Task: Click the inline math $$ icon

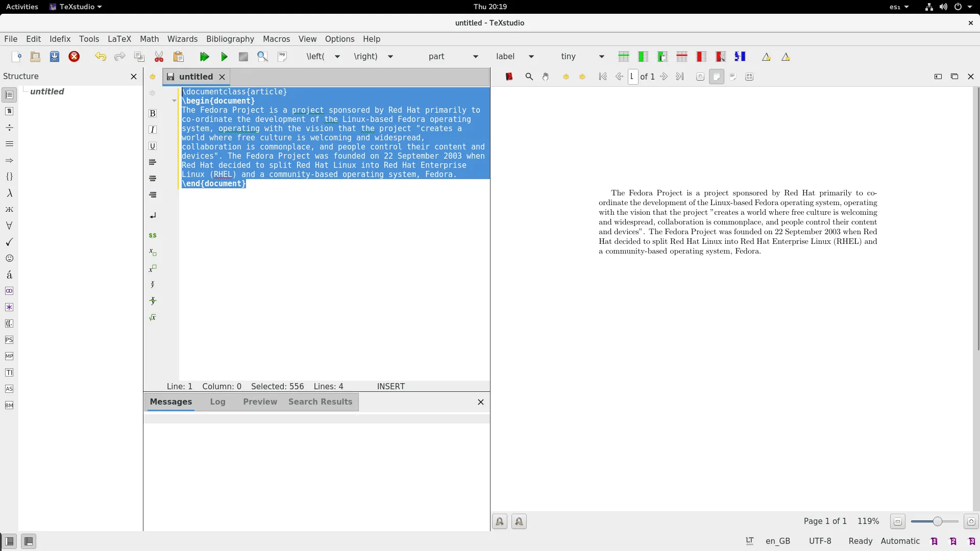Action: 153,235
